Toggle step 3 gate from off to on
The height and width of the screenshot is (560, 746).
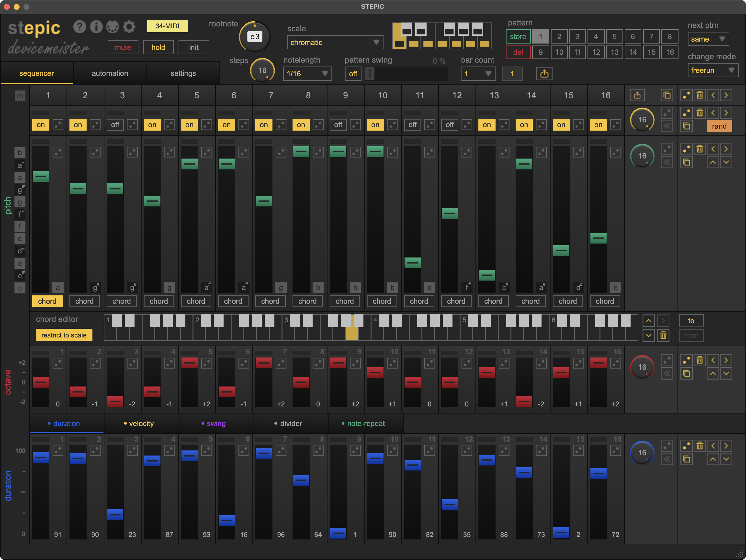(x=115, y=125)
